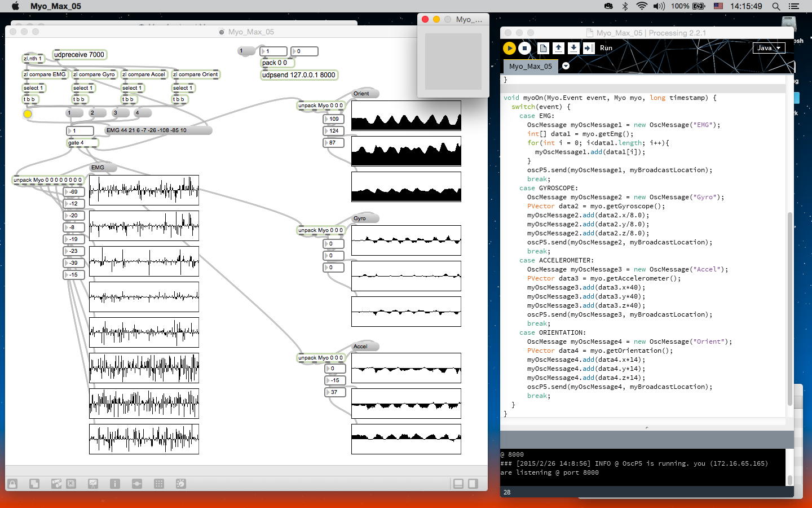Click the New sketch icon
Image resolution: width=812 pixels, height=508 pixels.
[543, 49]
